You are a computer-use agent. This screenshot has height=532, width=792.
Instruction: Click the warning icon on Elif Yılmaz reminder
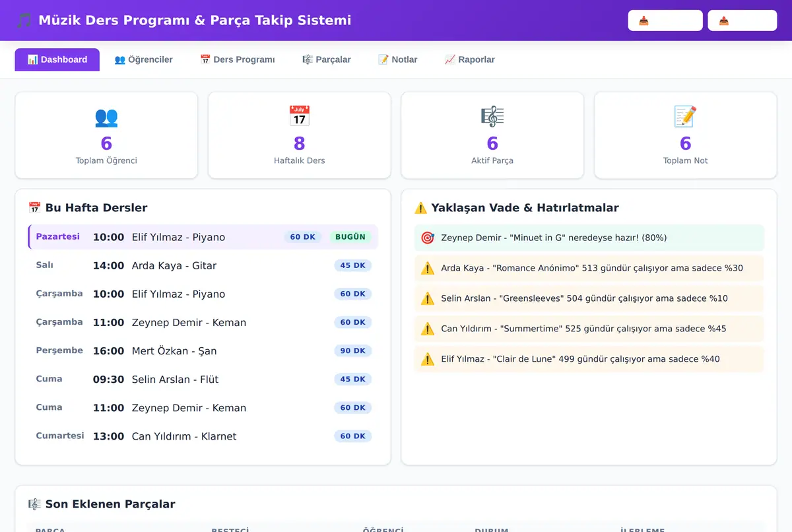tap(428, 359)
